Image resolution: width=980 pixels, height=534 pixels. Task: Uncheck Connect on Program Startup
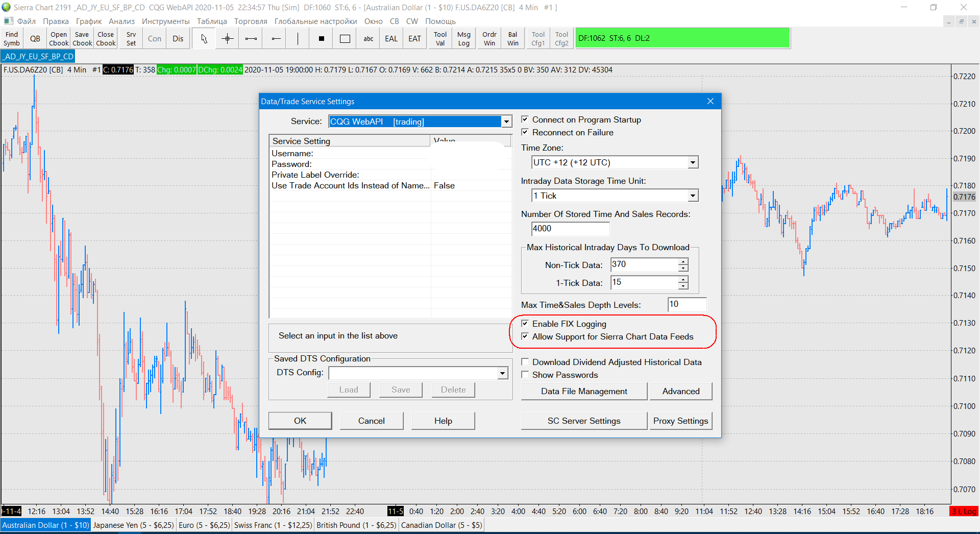click(525, 119)
